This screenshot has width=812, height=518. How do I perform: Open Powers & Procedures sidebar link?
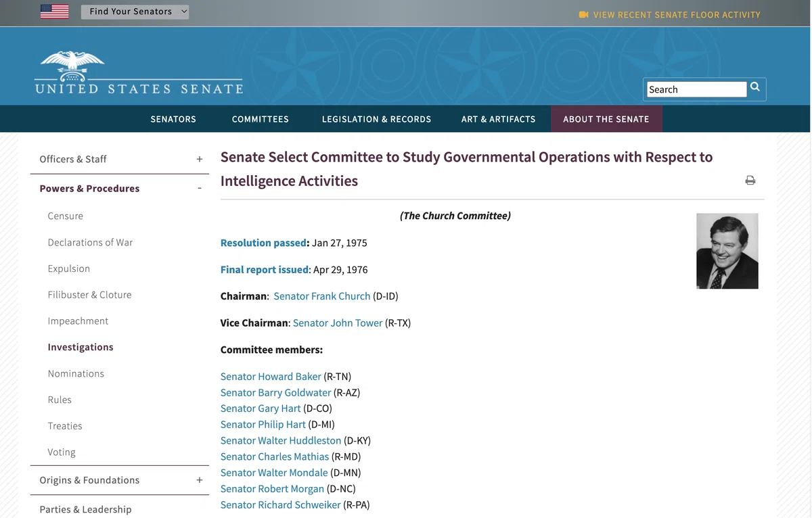click(x=89, y=189)
